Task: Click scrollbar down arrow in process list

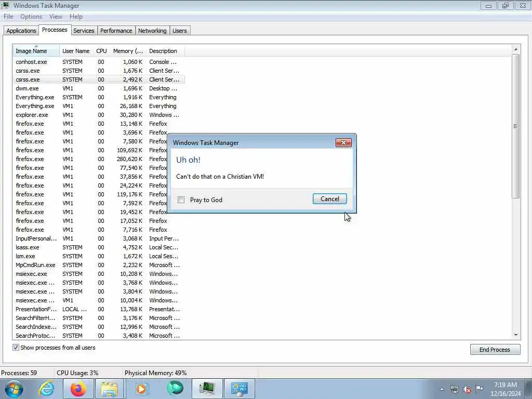Action: pyautogui.click(x=516, y=335)
